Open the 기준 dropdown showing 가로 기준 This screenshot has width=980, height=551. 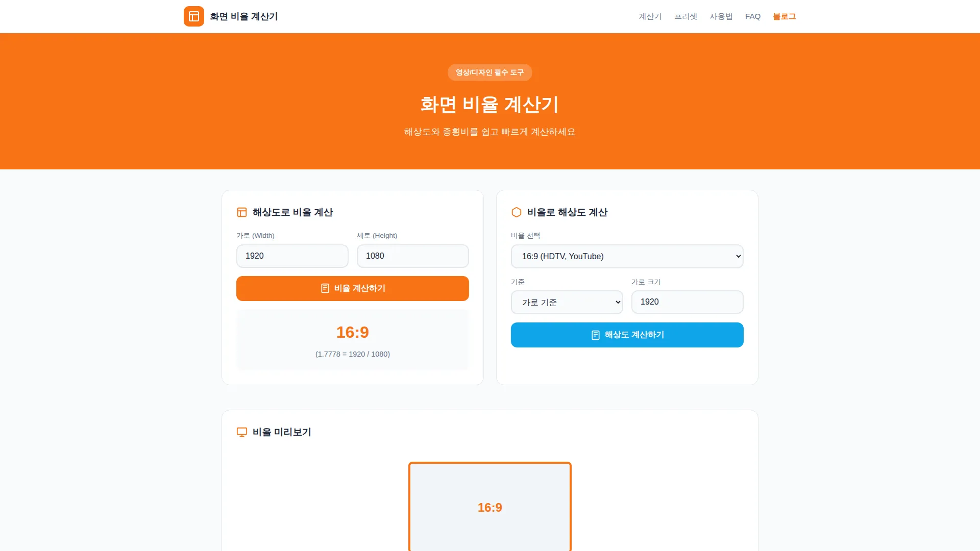coord(567,302)
